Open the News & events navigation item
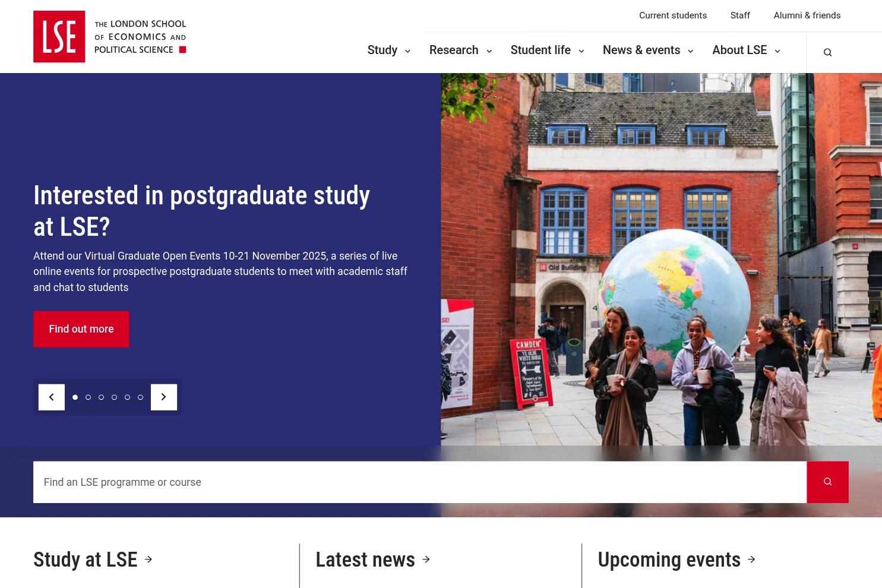Image resolution: width=882 pixels, height=588 pixels. pyautogui.click(x=641, y=50)
